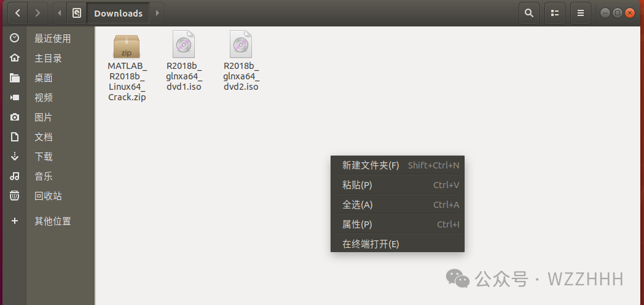Click the desktop folder icon in sidebar

[x=14, y=77]
